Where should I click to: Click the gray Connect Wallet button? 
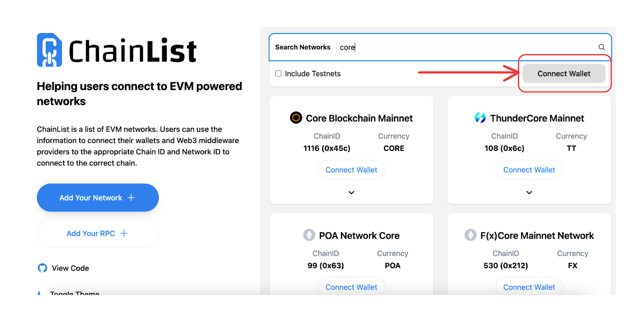pyautogui.click(x=563, y=74)
